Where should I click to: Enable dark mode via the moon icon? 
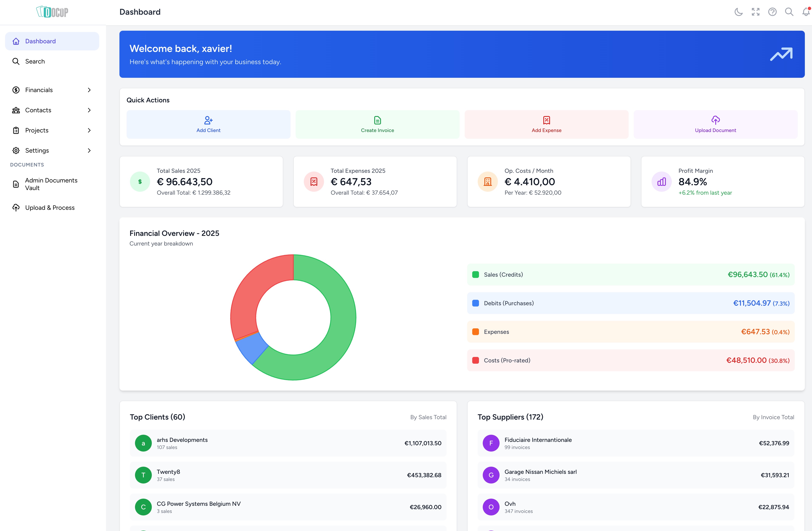pos(738,12)
